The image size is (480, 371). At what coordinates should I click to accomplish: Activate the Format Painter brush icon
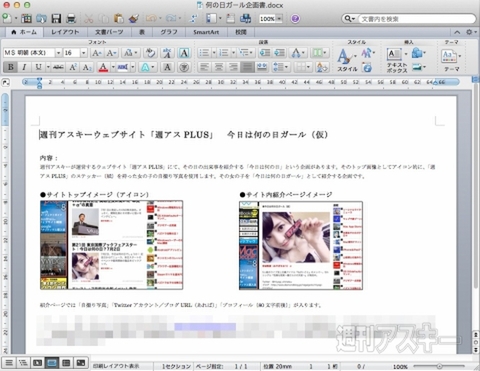pos(133,18)
